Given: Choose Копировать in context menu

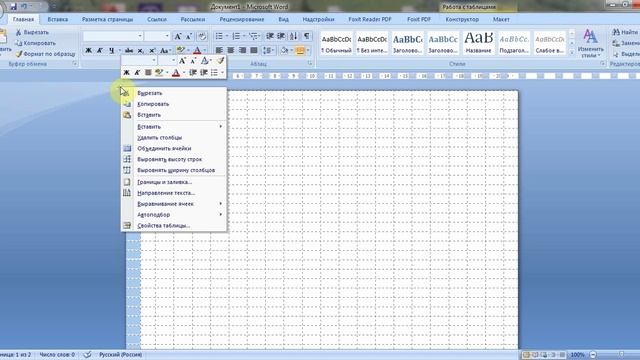Looking at the screenshot, I should pyautogui.click(x=174, y=104).
